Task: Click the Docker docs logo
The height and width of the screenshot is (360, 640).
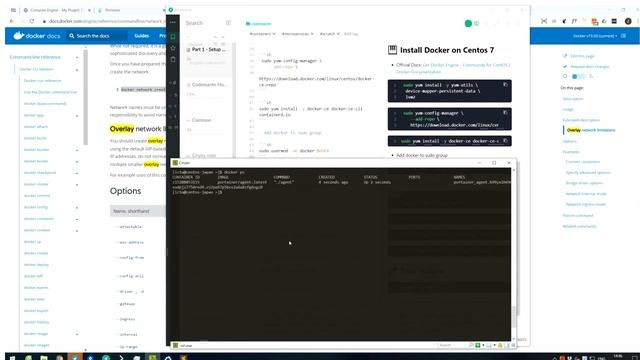Action: 37,36
